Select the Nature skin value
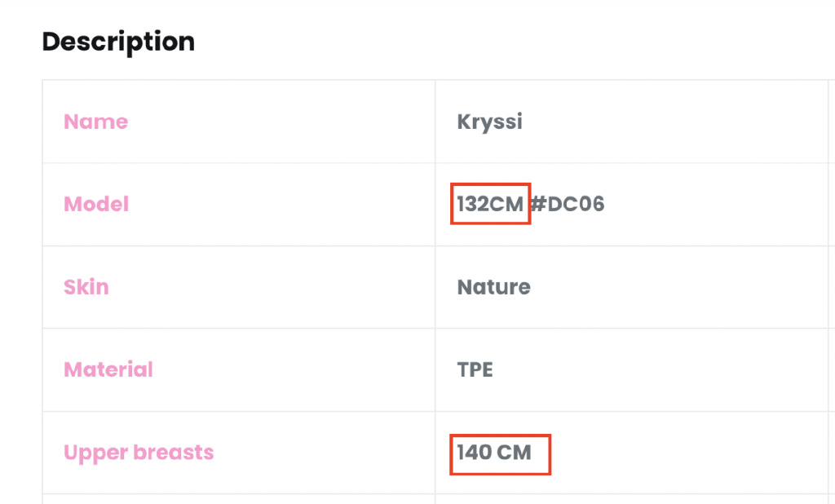Image resolution: width=835 pixels, height=504 pixels. 493,287
